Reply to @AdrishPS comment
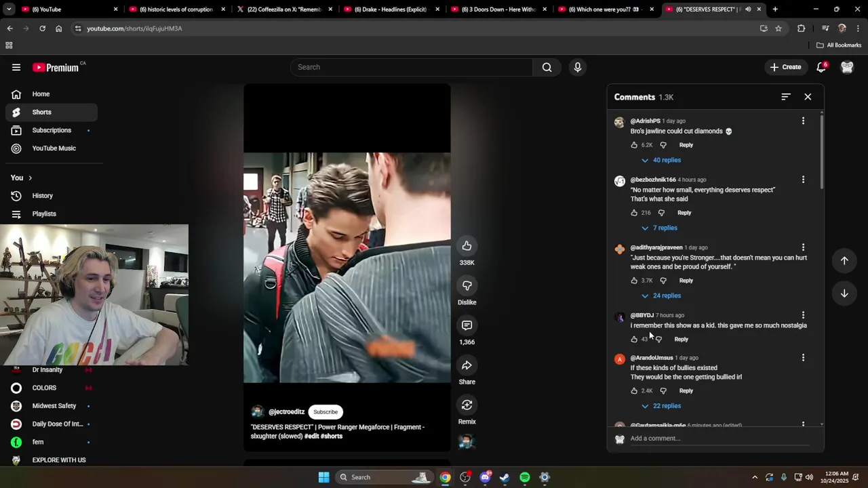Viewport: 868px width, 488px height. point(686,145)
